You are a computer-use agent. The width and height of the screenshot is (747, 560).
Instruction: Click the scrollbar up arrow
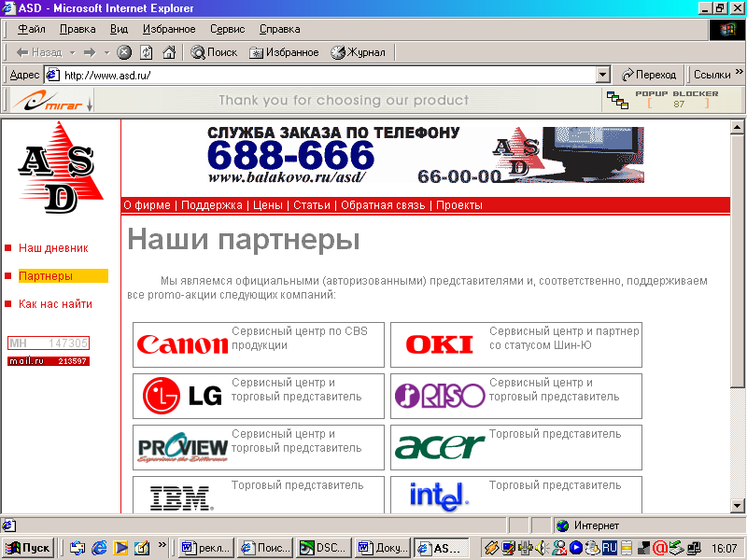pyautogui.click(x=737, y=127)
